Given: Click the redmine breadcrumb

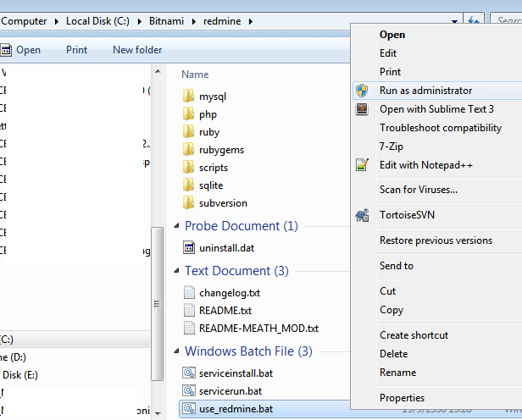Looking at the screenshot, I should [x=222, y=21].
